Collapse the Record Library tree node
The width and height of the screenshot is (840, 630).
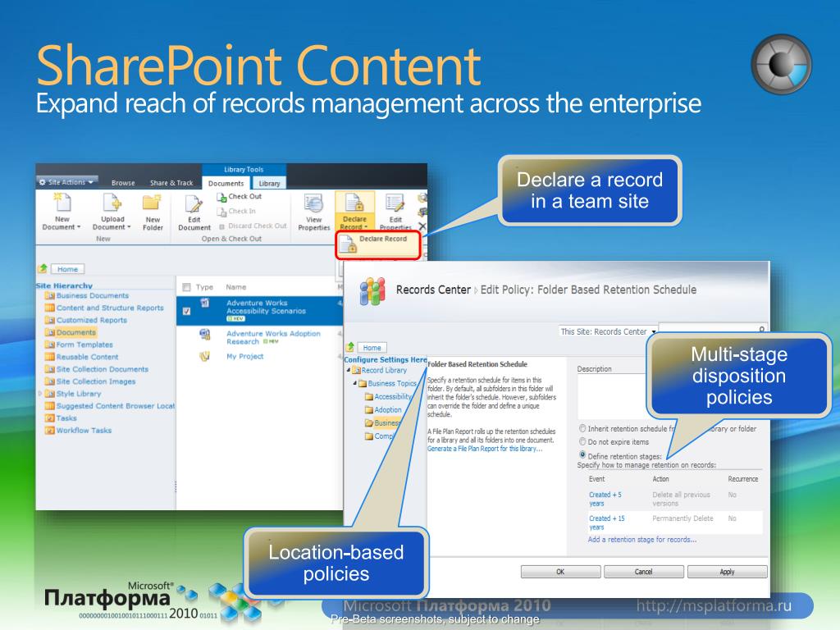[x=348, y=370]
